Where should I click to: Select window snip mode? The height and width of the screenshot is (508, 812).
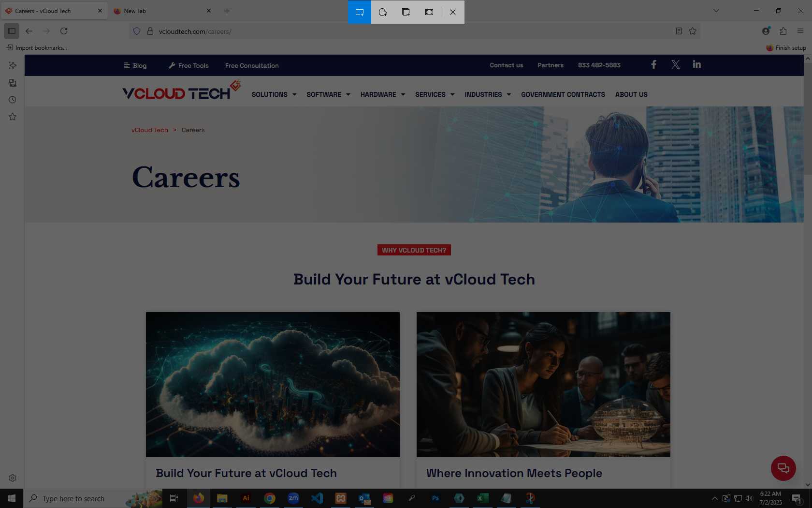tap(406, 12)
